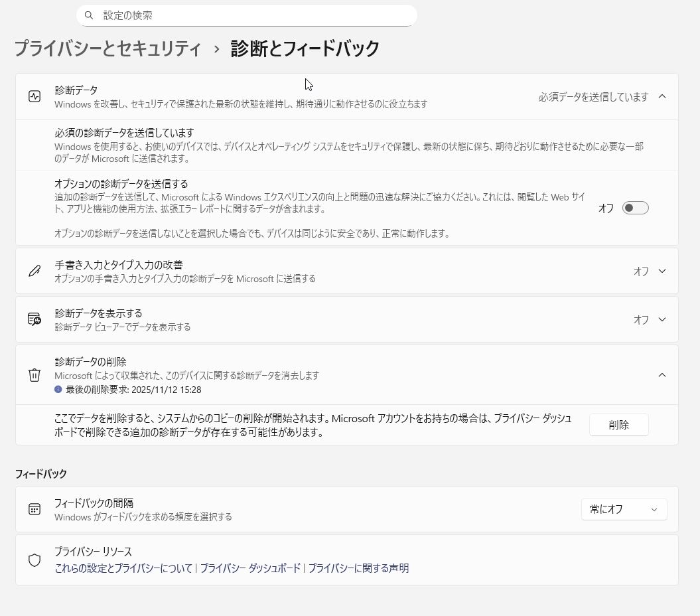Screen dimensions: 700x616
Task: Click the magnifier icon in search box
Action: click(x=89, y=15)
